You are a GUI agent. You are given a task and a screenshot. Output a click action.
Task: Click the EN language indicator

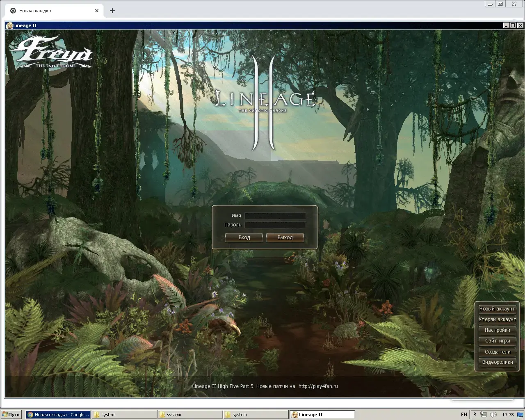pyautogui.click(x=464, y=415)
